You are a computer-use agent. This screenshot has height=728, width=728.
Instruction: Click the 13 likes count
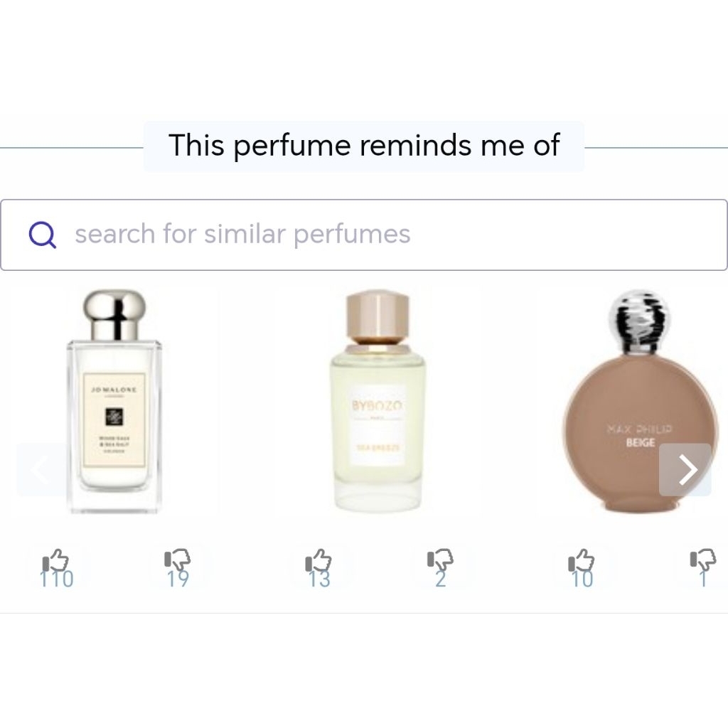click(x=319, y=579)
